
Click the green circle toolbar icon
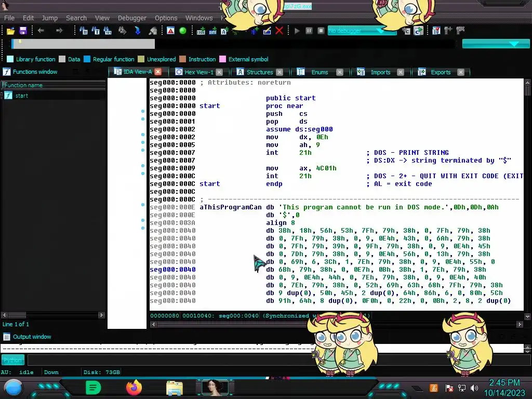coord(182,31)
